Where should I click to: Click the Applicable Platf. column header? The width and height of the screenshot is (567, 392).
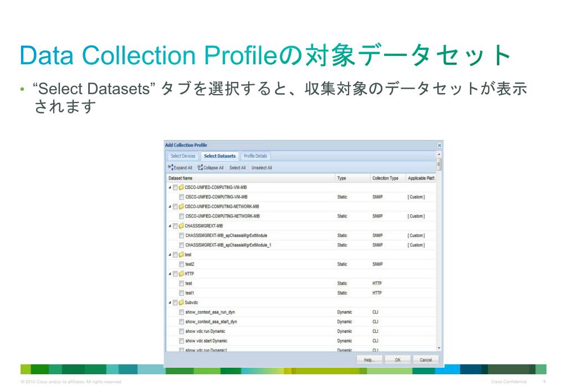tap(421, 178)
